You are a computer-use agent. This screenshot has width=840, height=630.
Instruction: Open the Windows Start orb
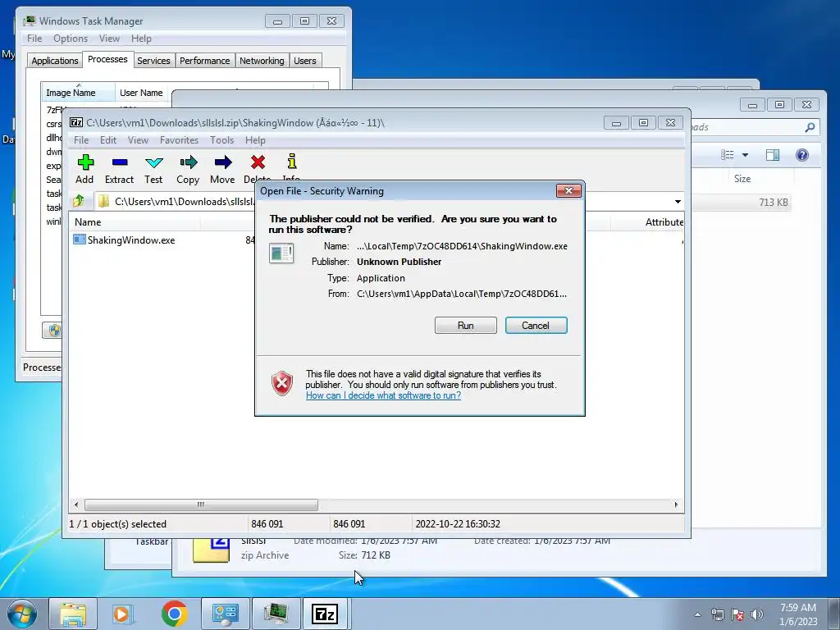point(22,614)
